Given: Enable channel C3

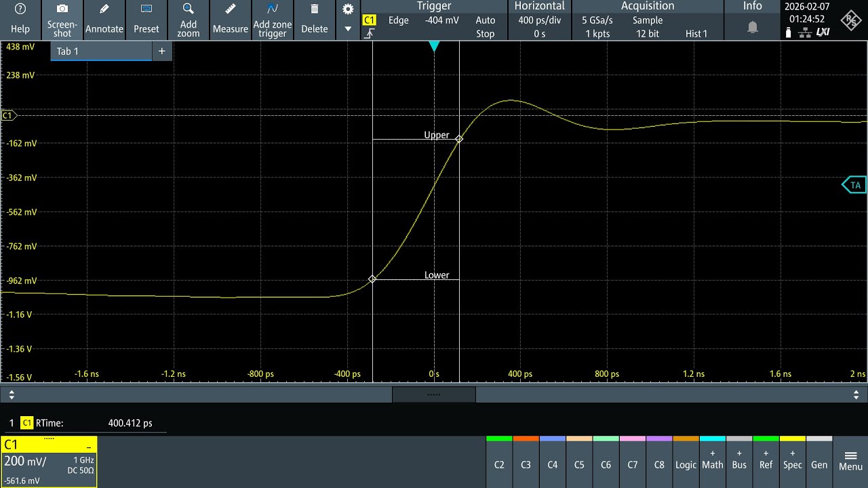Looking at the screenshot, I should pos(526,462).
